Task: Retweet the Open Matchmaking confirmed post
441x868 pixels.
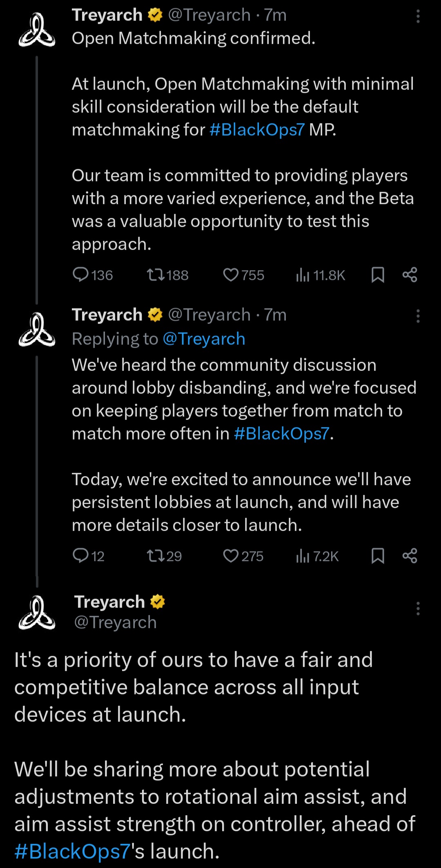Action: [x=156, y=275]
